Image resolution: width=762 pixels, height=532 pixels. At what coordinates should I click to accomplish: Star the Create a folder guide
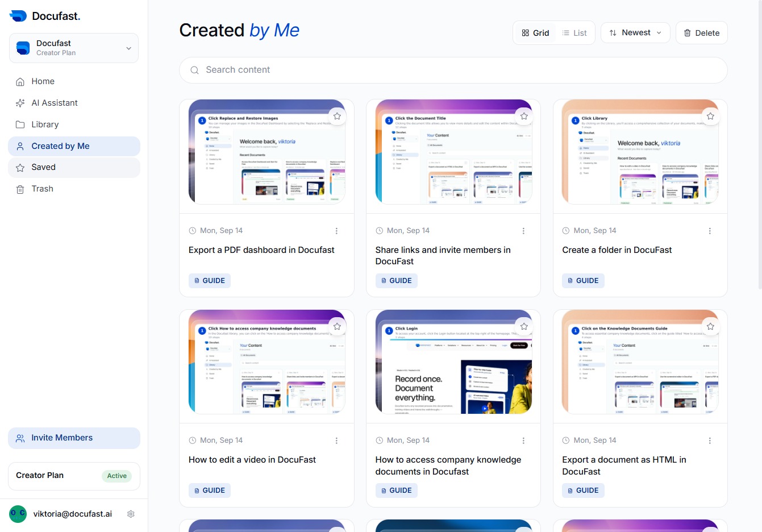pos(710,117)
